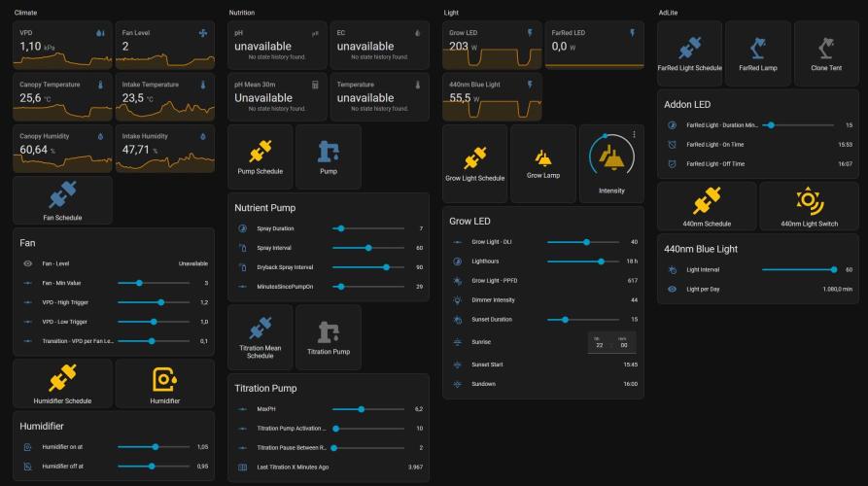Click the 440nm Light Switch icon
This screenshot has height=486, width=868.
pos(810,200)
